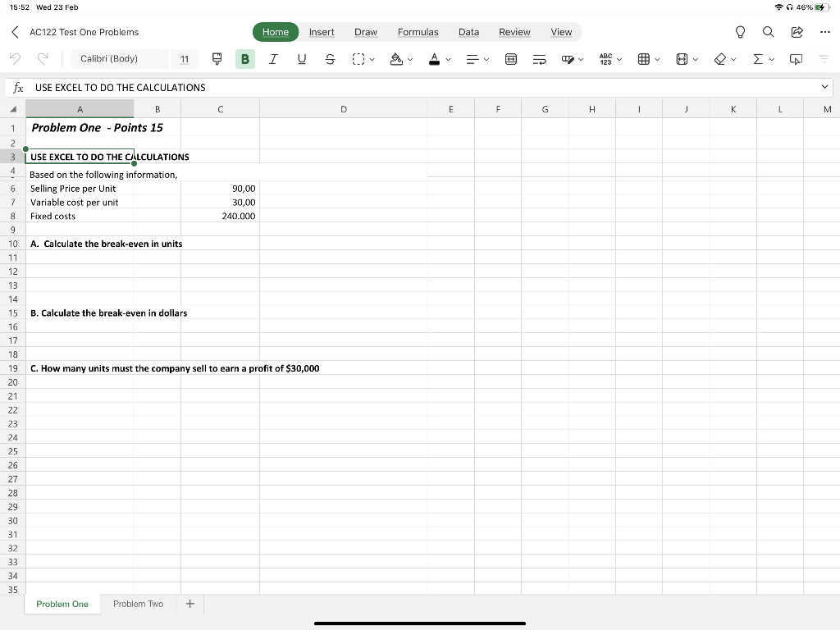
Task: Open the View tab
Action: click(x=561, y=32)
